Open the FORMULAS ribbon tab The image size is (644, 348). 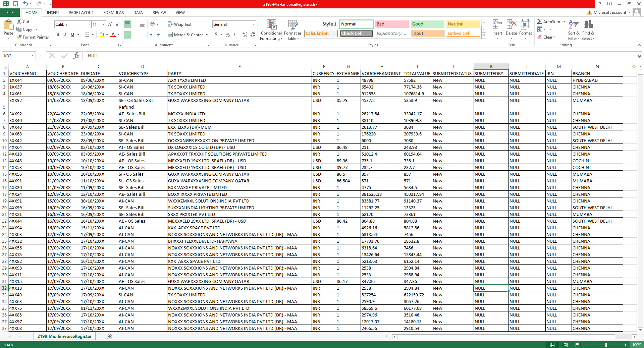tap(113, 13)
